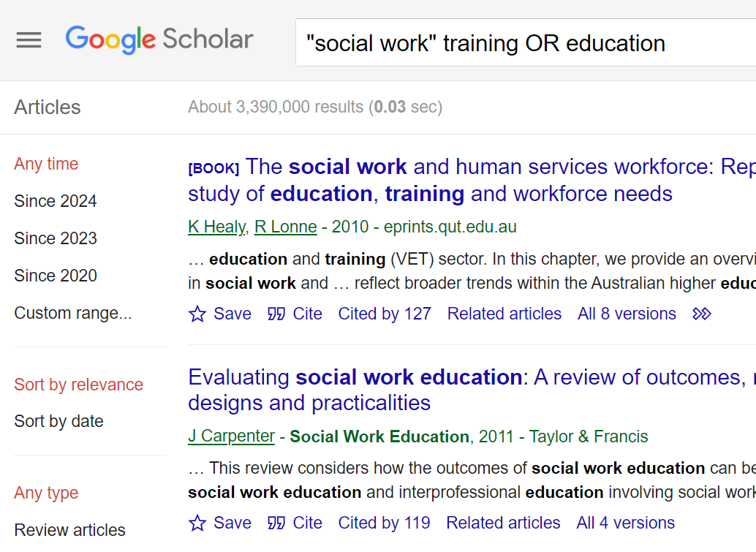Image resolution: width=756 pixels, height=552 pixels.
Task: Click the Google Scholar logo
Action: click(159, 40)
